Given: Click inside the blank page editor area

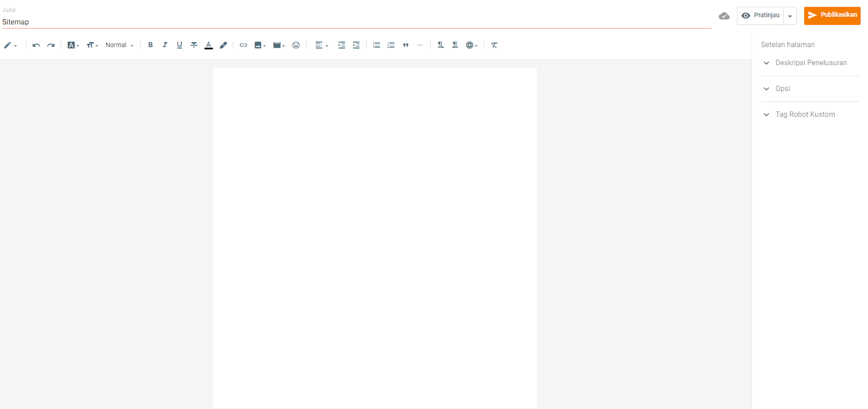Looking at the screenshot, I should [x=374, y=238].
